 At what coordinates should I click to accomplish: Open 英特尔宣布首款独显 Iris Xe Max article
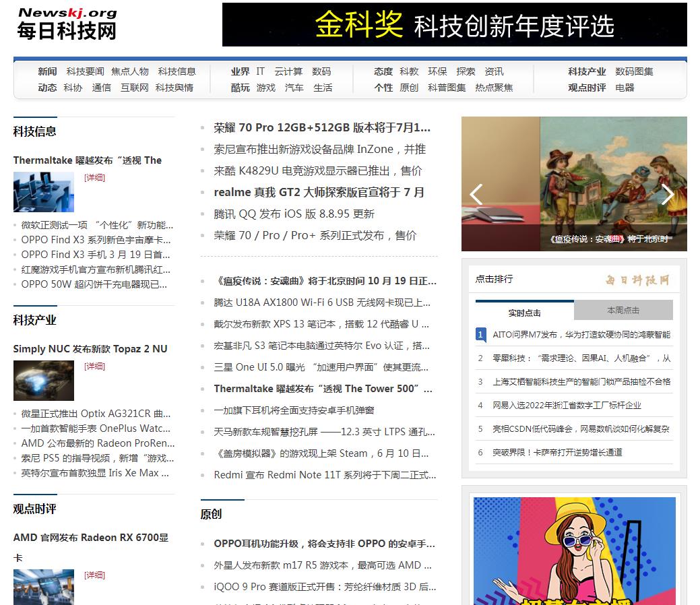tap(95, 473)
